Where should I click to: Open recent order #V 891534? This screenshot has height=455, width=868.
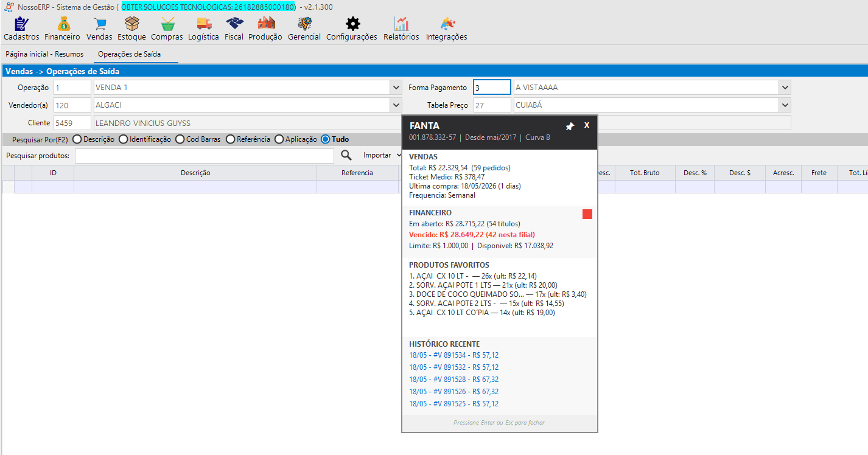click(454, 355)
